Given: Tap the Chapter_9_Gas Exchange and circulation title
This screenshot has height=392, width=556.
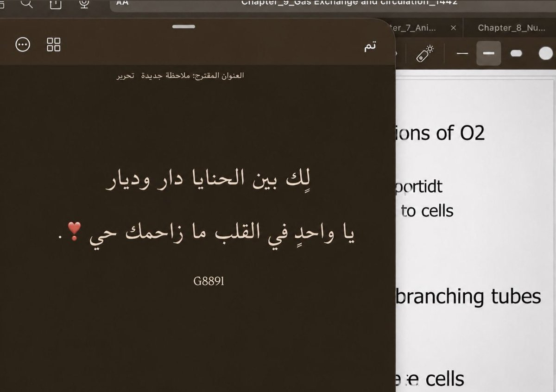Looking at the screenshot, I should [x=349, y=3].
